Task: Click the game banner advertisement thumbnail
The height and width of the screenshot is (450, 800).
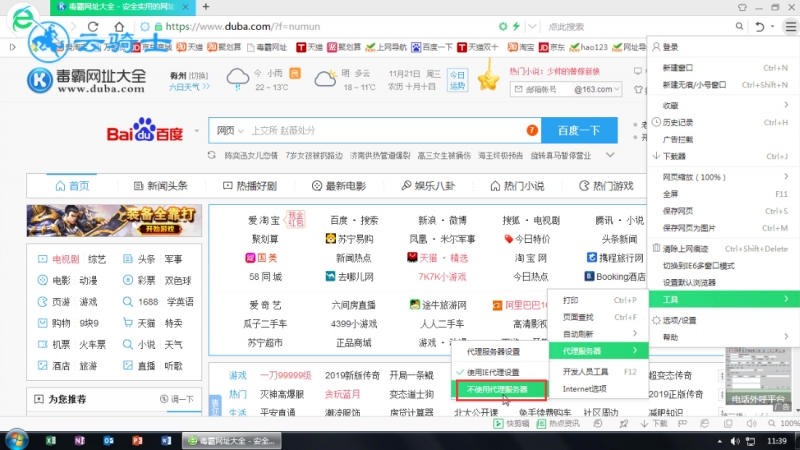Action: pyautogui.click(x=114, y=220)
